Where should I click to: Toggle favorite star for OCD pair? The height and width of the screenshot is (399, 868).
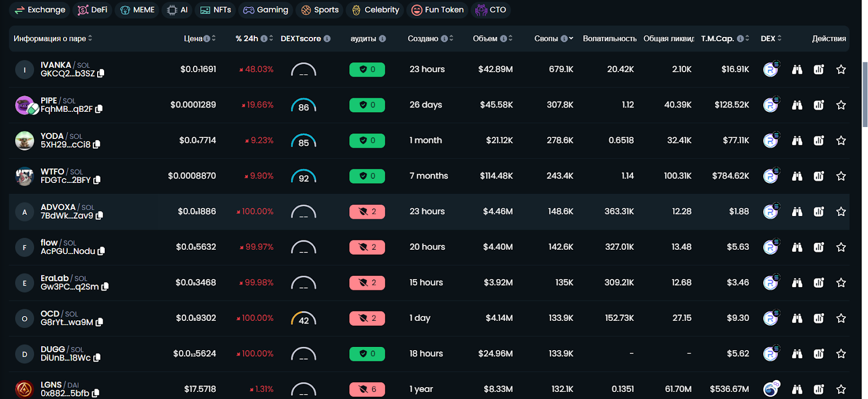(x=841, y=318)
